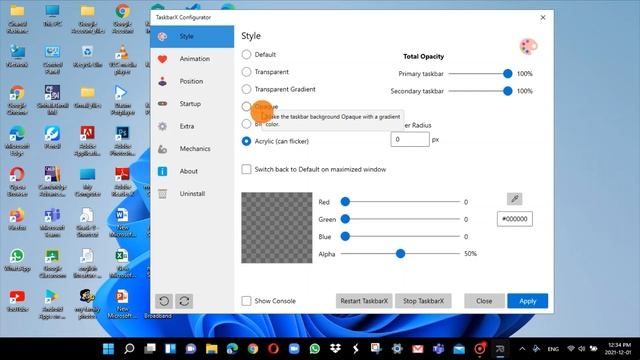This screenshot has width=640, height=360.
Task: Pick the Opaque style radio button
Action: coord(246,107)
